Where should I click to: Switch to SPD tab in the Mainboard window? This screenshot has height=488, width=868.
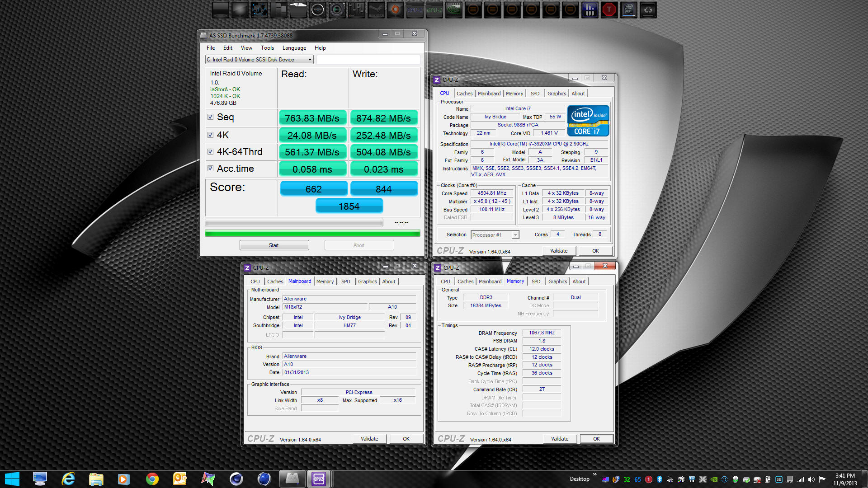[x=345, y=282]
